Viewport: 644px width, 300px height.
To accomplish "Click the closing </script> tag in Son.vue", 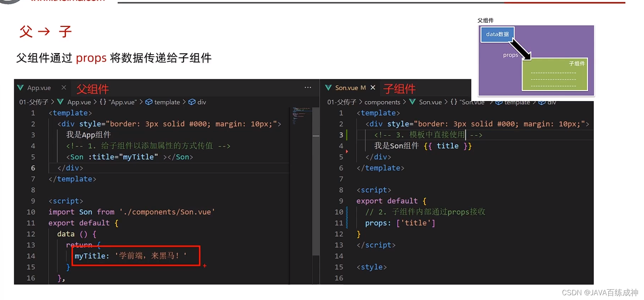I will (x=376, y=245).
